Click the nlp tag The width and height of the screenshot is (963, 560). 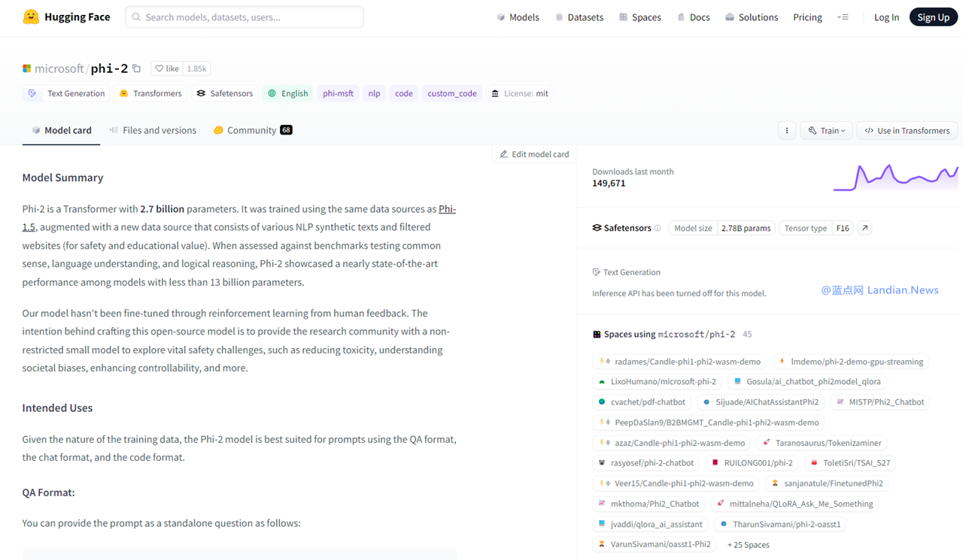[374, 93]
